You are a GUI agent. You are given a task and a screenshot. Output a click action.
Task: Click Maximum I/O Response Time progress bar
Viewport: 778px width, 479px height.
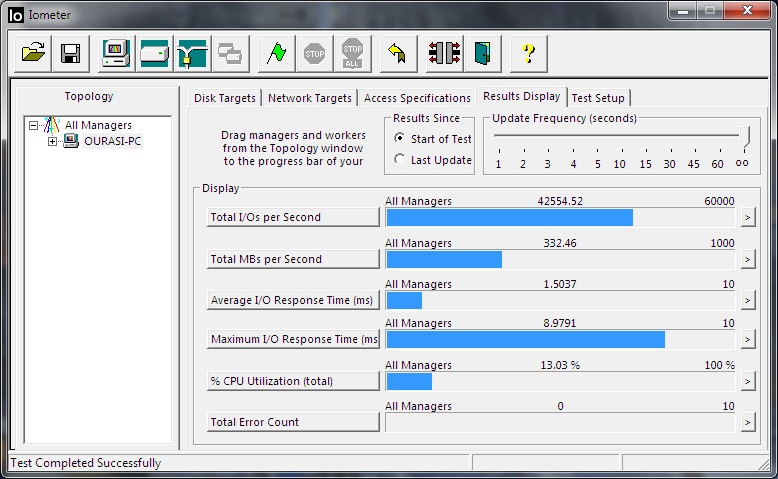560,340
